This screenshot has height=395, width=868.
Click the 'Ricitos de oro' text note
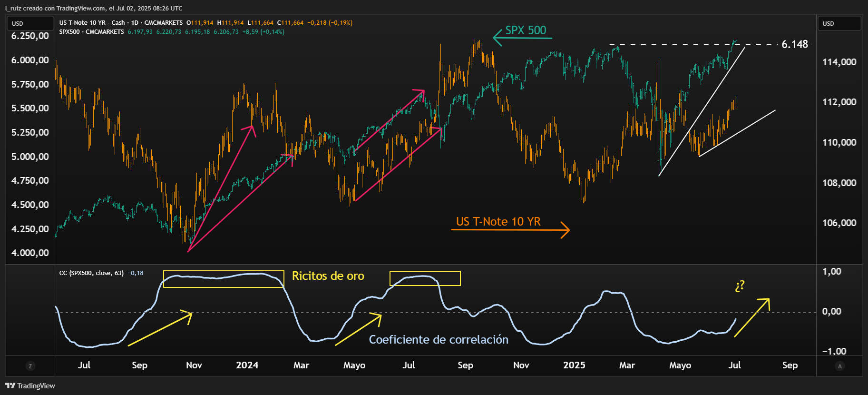click(x=328, y=276)
